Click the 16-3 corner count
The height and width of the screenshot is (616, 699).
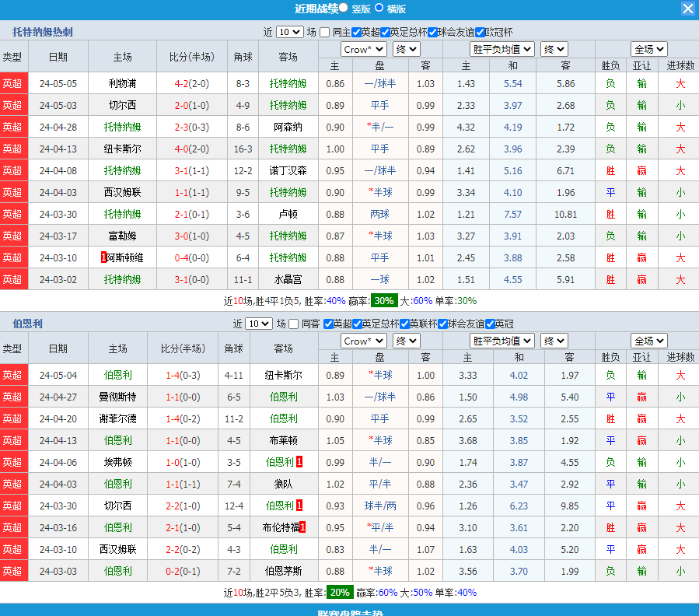click(x=243, y=149)
